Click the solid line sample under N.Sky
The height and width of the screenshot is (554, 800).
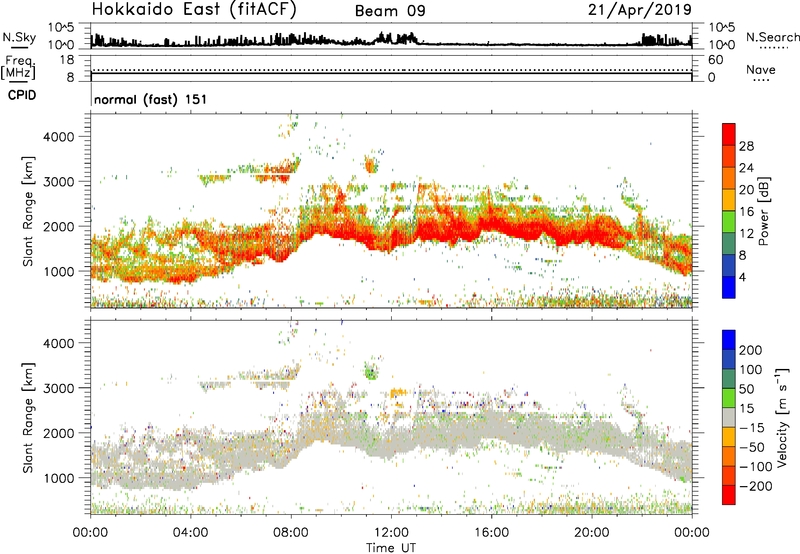click(19, 48)
